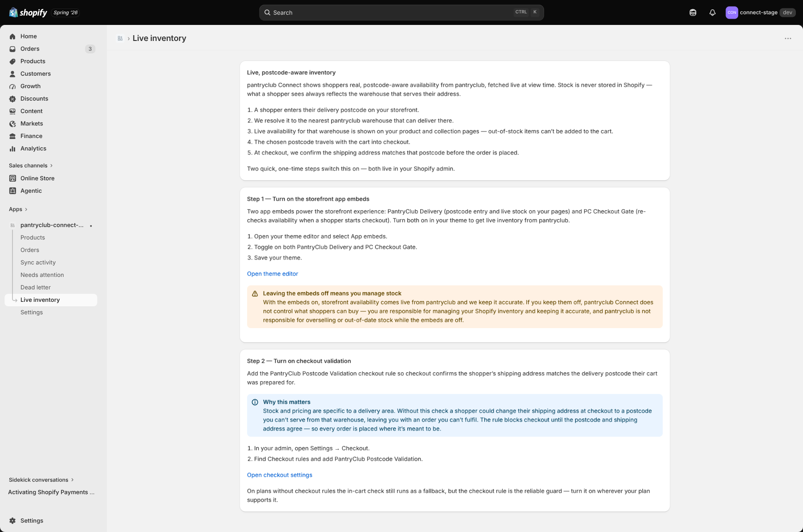This screenshot has width=803, height=532.
Task: Focus the Search field
Action: (x=401, y=12)
